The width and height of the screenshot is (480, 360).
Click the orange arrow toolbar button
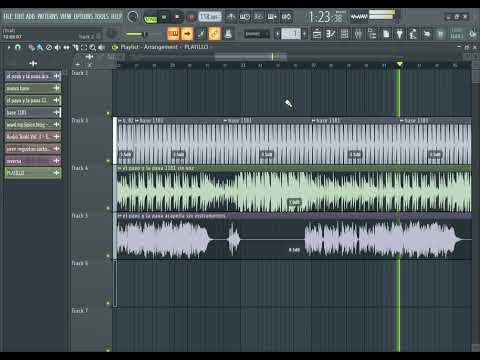[x=187, y=34]
